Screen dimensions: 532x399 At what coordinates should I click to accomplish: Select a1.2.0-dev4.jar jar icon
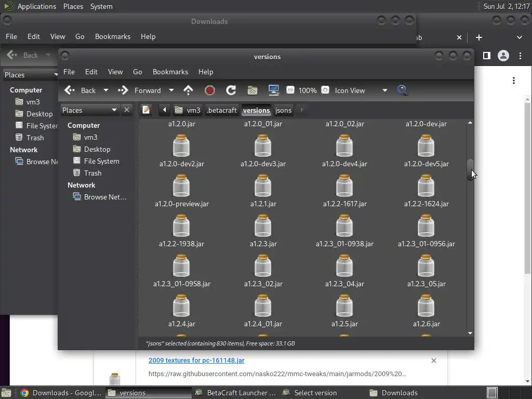pyautogui.click(x=344, y=145)
